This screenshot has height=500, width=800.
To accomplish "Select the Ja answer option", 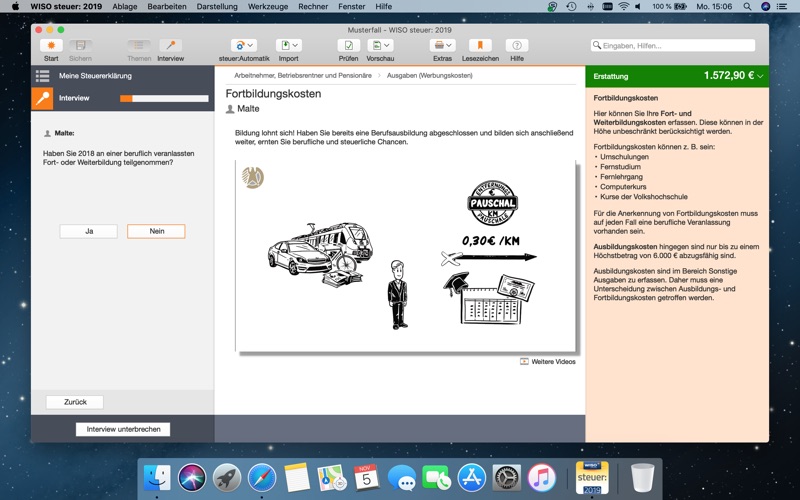I will (x=89, y=231).
